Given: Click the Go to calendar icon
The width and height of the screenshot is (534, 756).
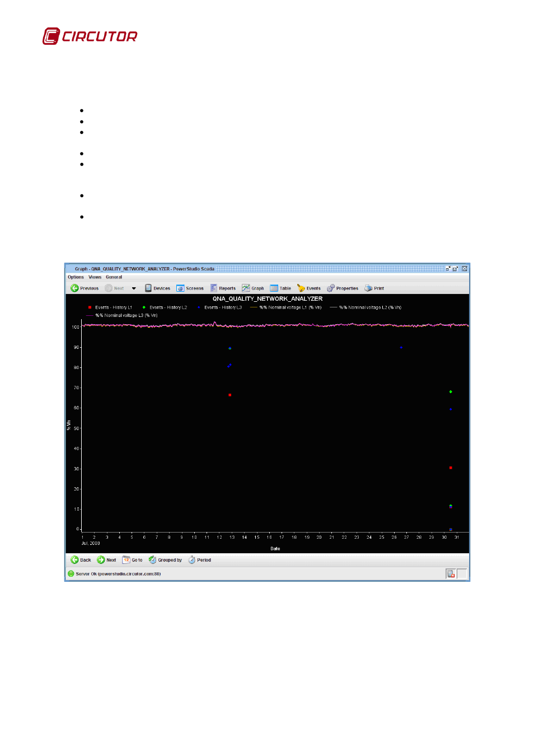Looking at the screenshot, I should (126, 559).
